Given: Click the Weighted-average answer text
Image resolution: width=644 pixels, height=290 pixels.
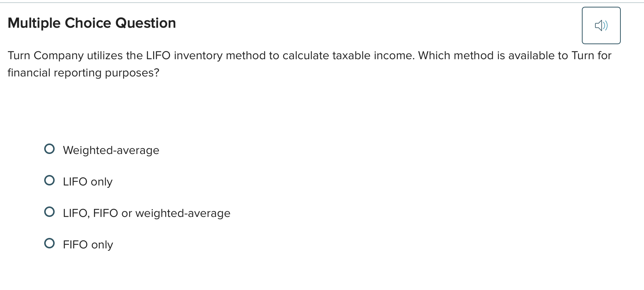Looking at the screenshot, I should pos(111,150).
